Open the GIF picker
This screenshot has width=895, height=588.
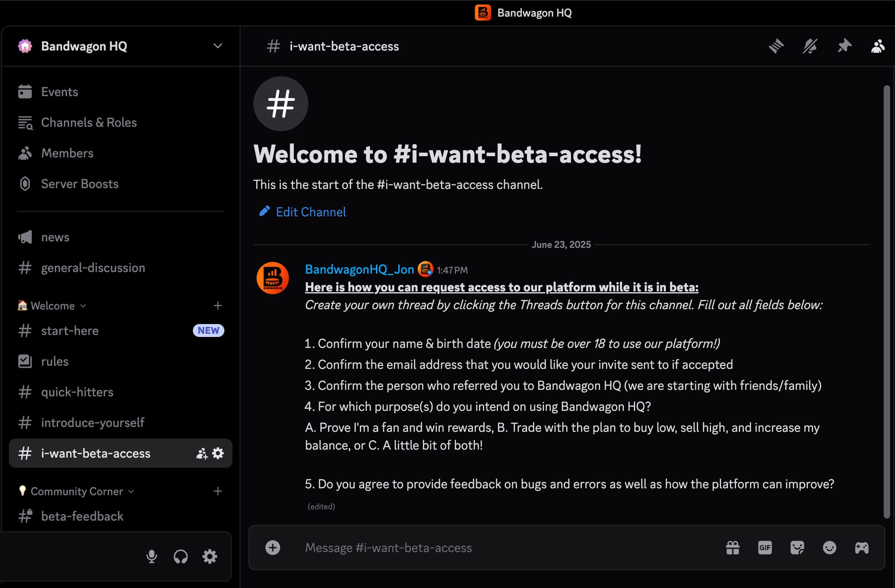pos(765,548)
